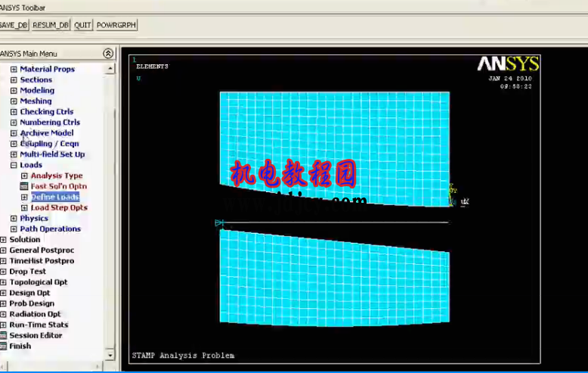Click the JAN 24 2010 date stamp
Image resolution: width=588 pixels, height=373 pixels.
tap(510, 79)
